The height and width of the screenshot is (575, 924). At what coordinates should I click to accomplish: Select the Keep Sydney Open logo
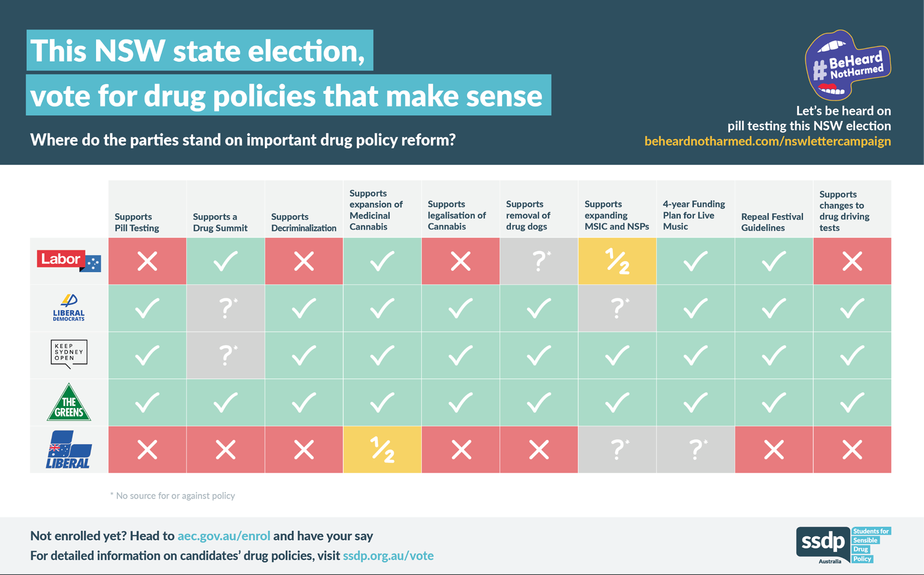click(x=69, y=354)
